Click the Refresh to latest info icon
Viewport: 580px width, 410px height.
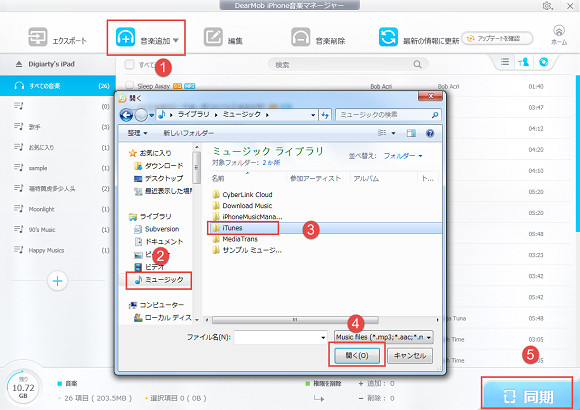tap(388, 37)
